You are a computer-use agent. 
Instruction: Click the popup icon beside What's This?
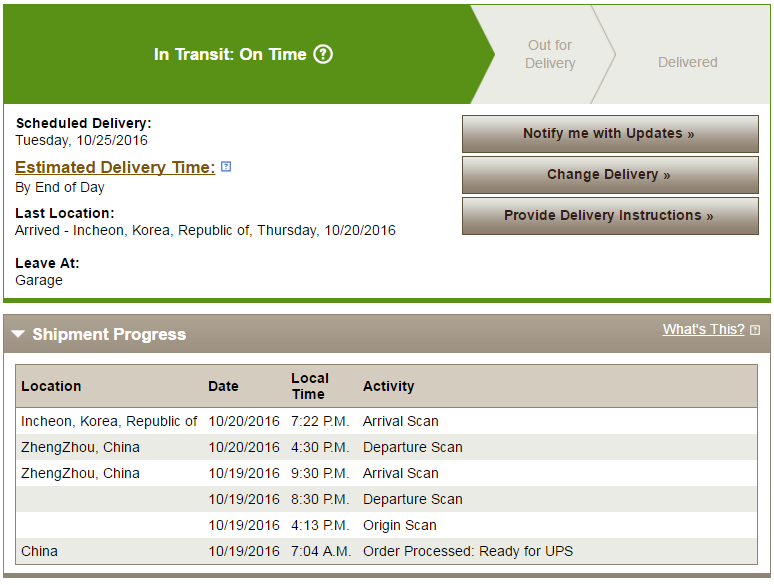tap(755, 330)
